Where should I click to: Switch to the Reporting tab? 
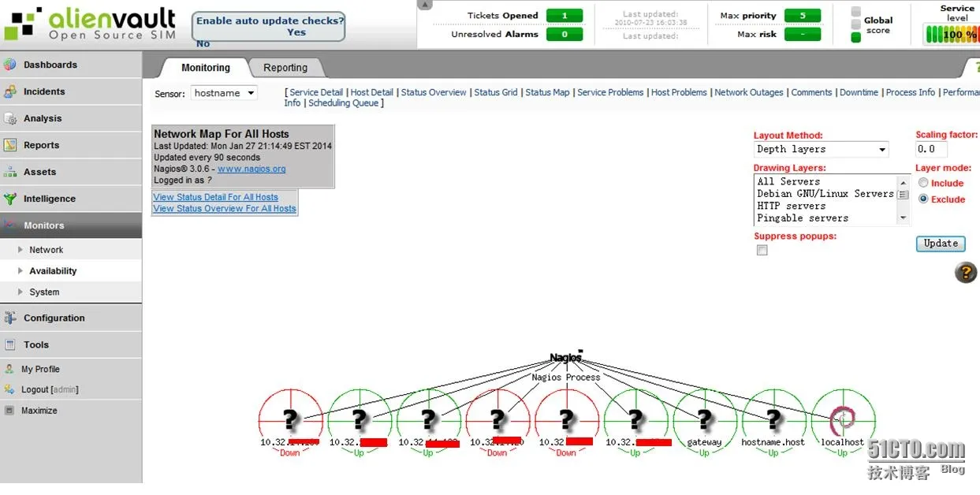pyautogui.click(x=285, y=68)
